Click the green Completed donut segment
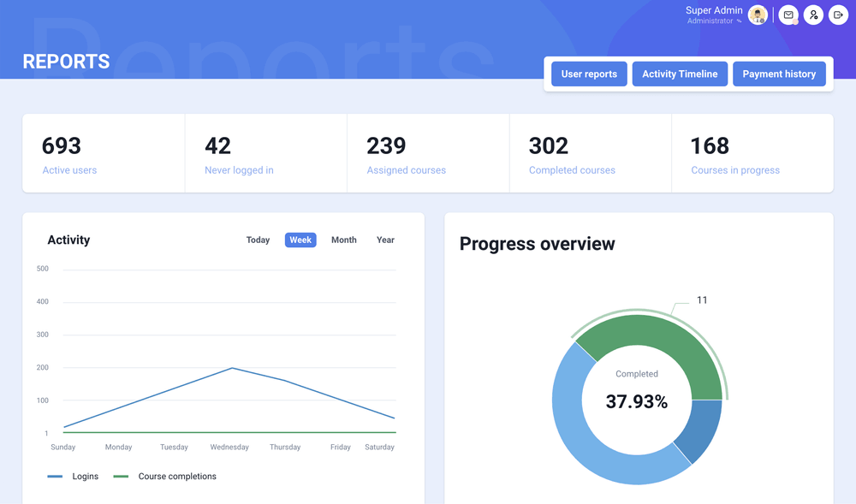The height and width of the screenshot is (504, 856). (x=651, y=338)
